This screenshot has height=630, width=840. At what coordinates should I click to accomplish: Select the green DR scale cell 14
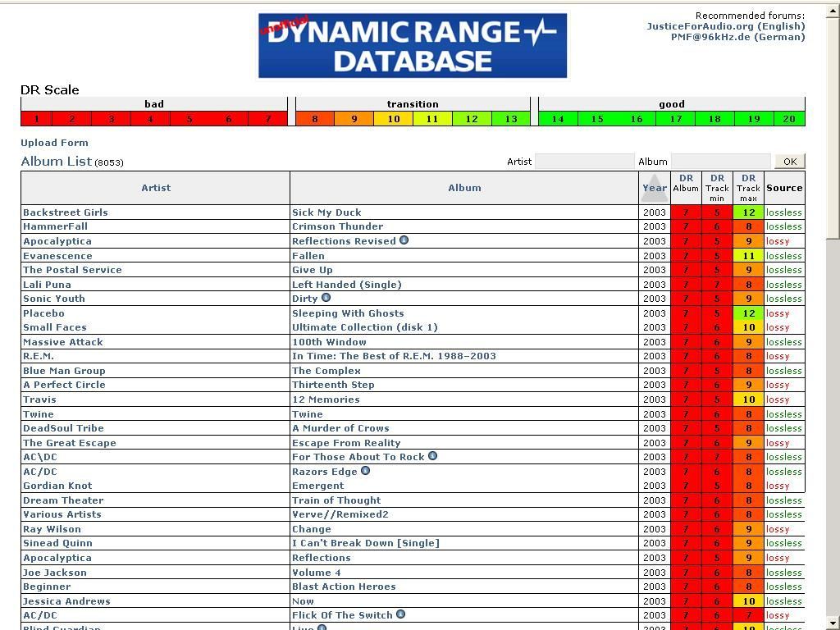(x=558, y=119)
